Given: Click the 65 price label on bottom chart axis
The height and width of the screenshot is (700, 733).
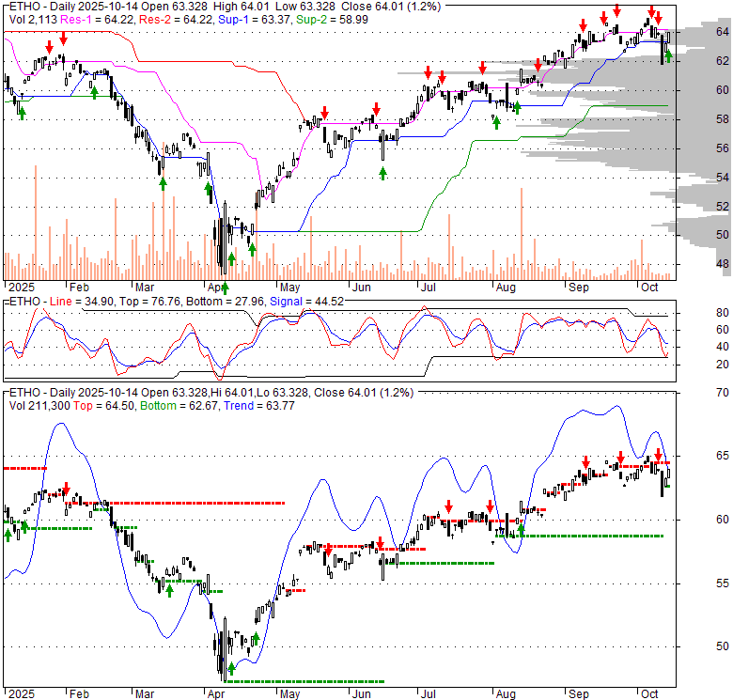Looking at the screenshot, I should [x=723, y=456].
